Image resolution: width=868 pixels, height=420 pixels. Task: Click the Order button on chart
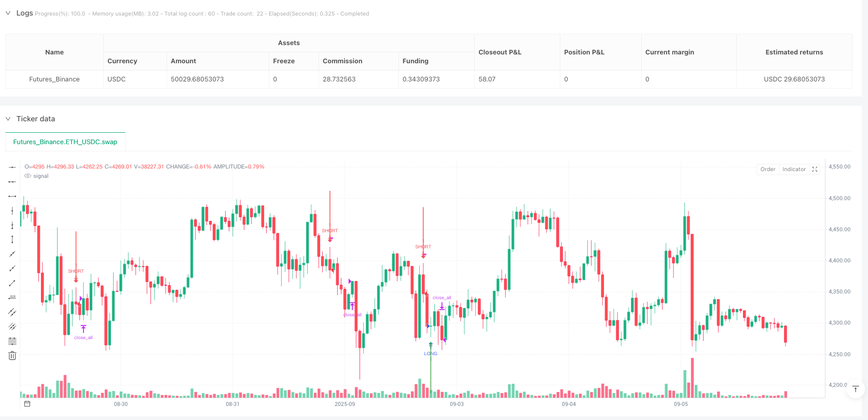(x=768, y=170)
